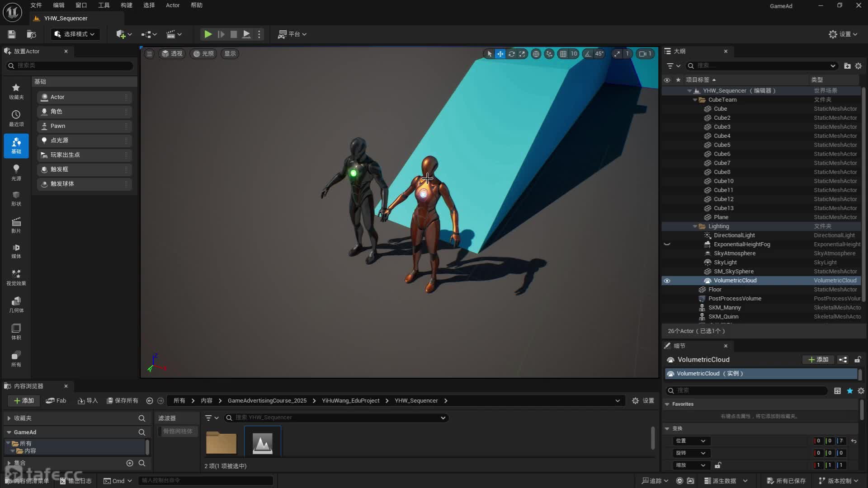The image size is (868, 488).
Task: Open the Lights category in Place Actors
Action: tap(16, 172)
